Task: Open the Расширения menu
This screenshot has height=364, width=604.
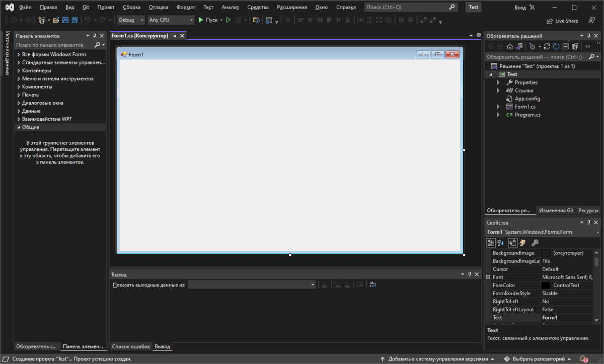Action: coord(292,8)
